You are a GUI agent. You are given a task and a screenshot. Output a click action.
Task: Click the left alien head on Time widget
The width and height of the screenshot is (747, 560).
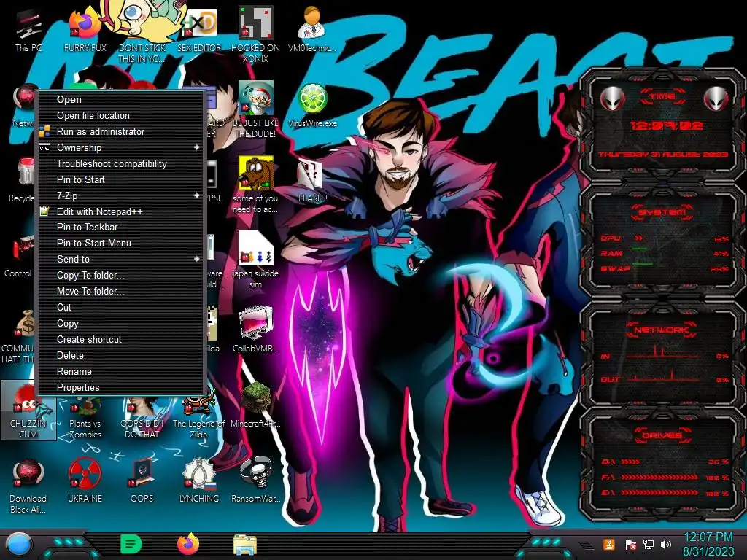[x=612, y=98]
